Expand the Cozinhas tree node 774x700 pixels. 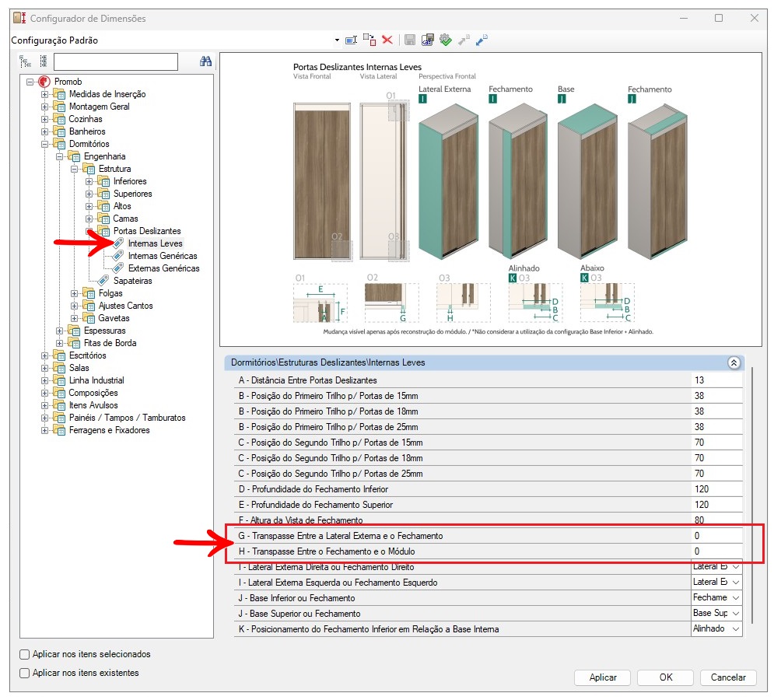point(45,119)
